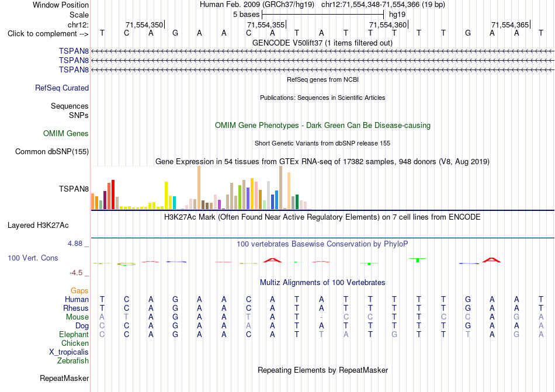Image resolution: width=555 pixels, height=392 pixels.
Task: Click the dark green bar in GTEx chart
Action: (297, 202)
